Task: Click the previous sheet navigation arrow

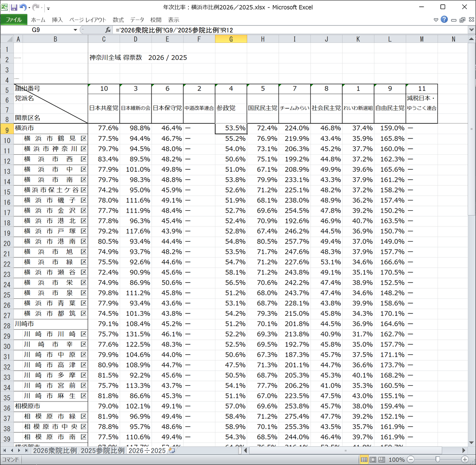Action: 12,450
